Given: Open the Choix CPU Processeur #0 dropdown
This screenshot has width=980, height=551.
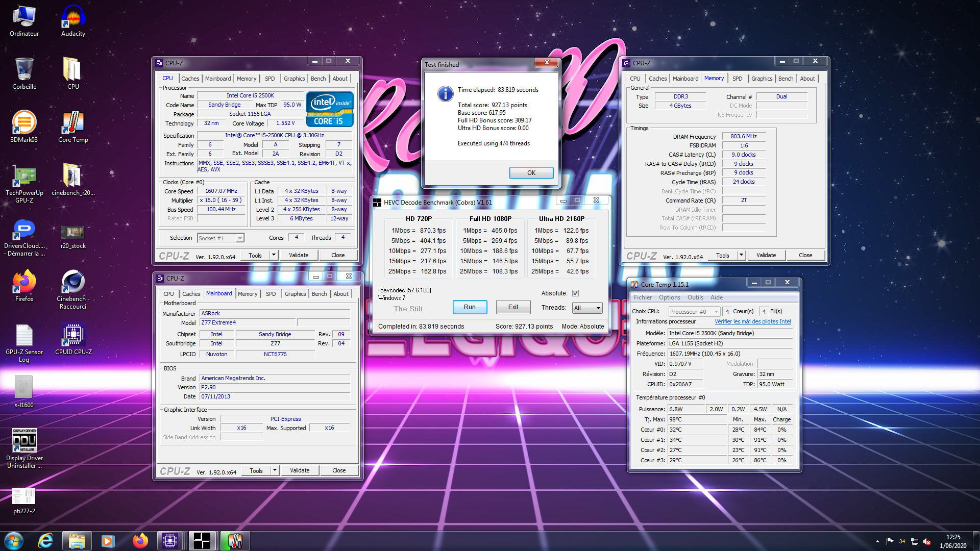Looking at the screenshot, I should tap(694, 312).
